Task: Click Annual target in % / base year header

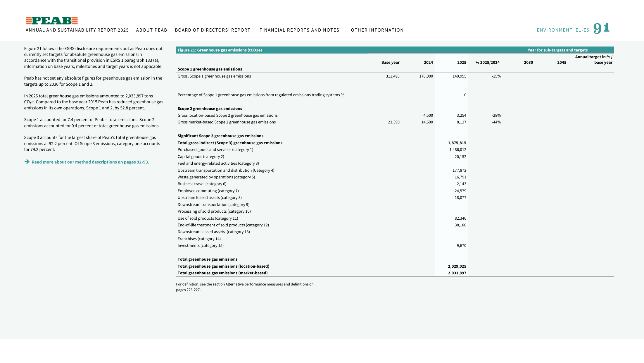Action: tap(594, 60)
